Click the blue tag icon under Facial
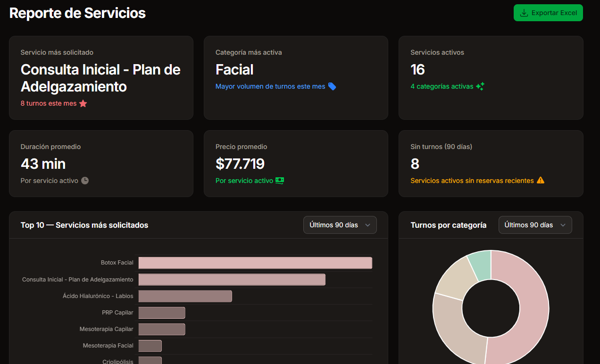The width and height of the screenshot is (600, 364). point(332,86)
